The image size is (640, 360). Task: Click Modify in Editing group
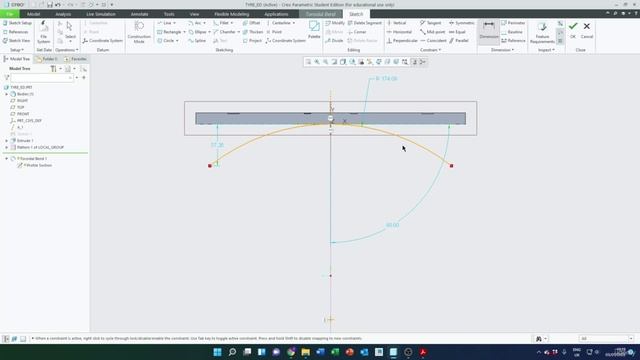335,23
